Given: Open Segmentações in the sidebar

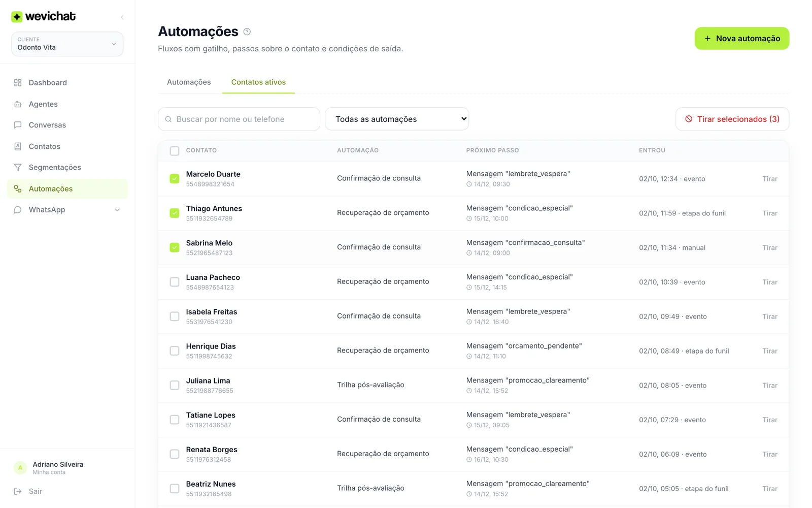Looking at the screenshot, I should (x=67, y=168).
